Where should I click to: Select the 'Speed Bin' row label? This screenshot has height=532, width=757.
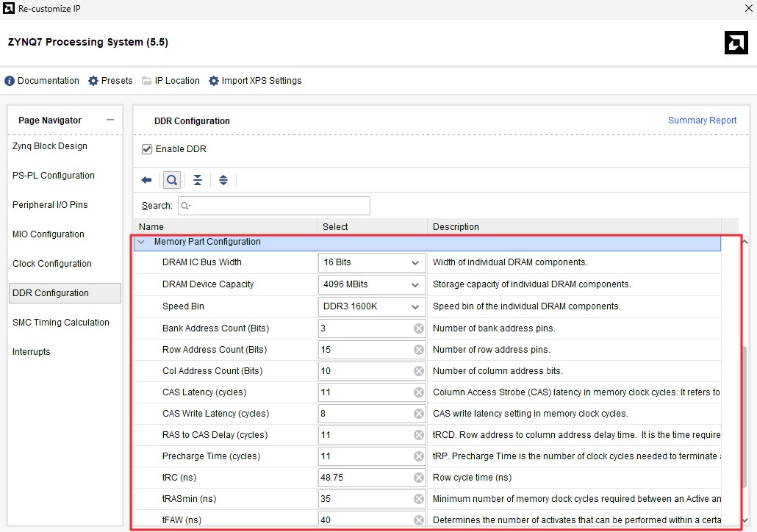[183, 306]
